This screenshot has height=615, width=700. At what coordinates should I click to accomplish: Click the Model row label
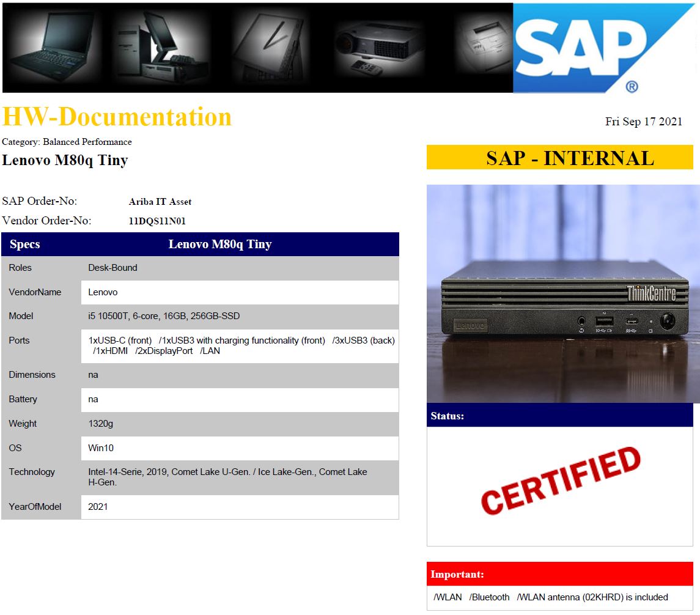[x=21, y=316]
